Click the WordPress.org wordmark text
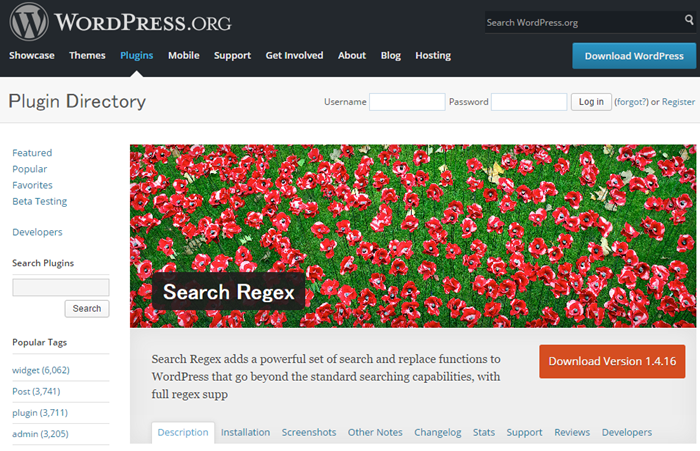The width and height of the screenshot is (700, 451). tap(143, 22)
